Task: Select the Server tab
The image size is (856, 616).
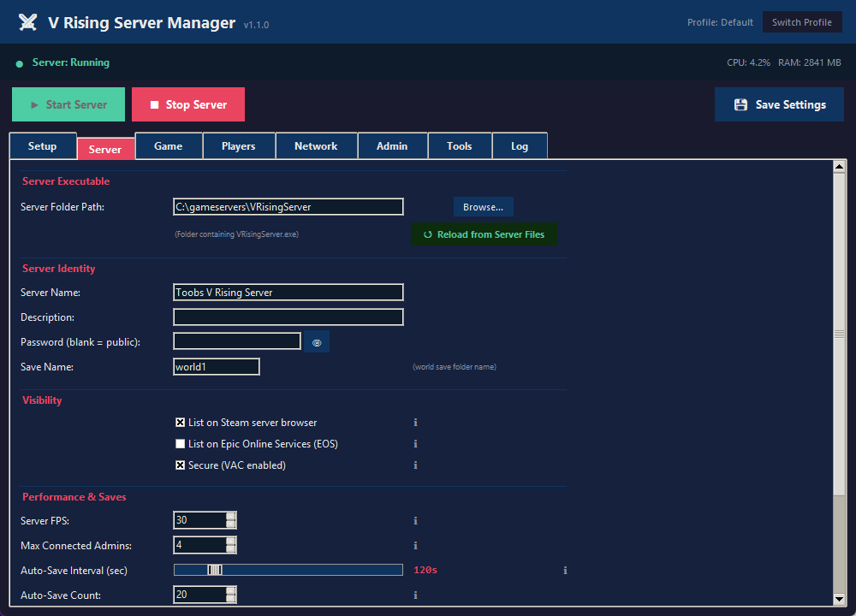Action: [x=105, y=149]
